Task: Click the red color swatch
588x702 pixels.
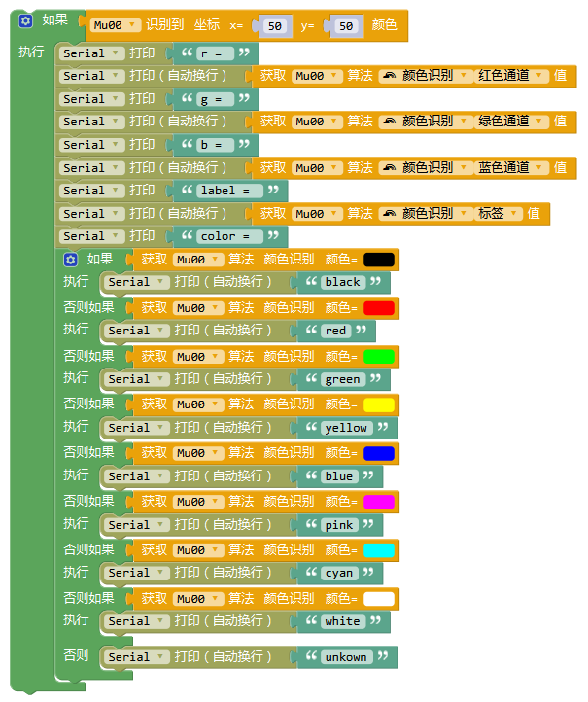Action: click(x=379, y=308)
